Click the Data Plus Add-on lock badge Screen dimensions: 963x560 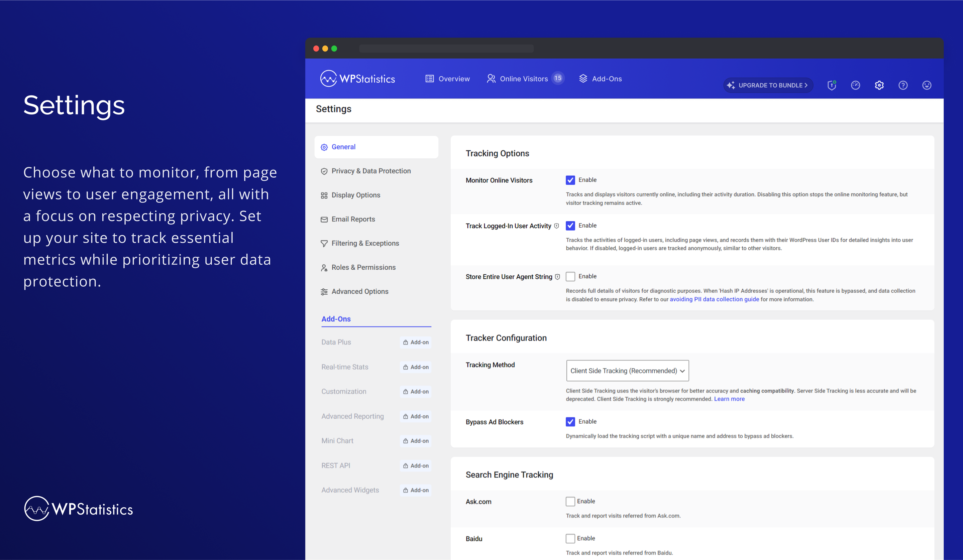[416, 342]
